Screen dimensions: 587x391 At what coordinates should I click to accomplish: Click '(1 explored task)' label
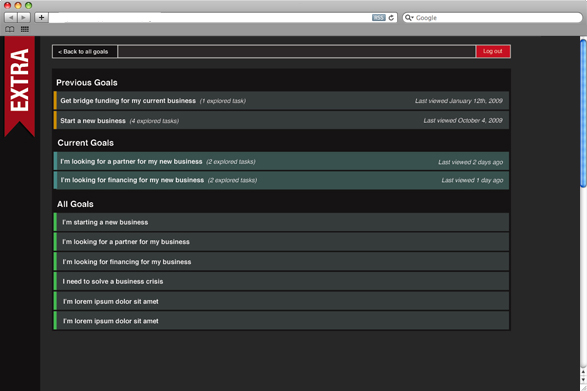click(223, 101)
